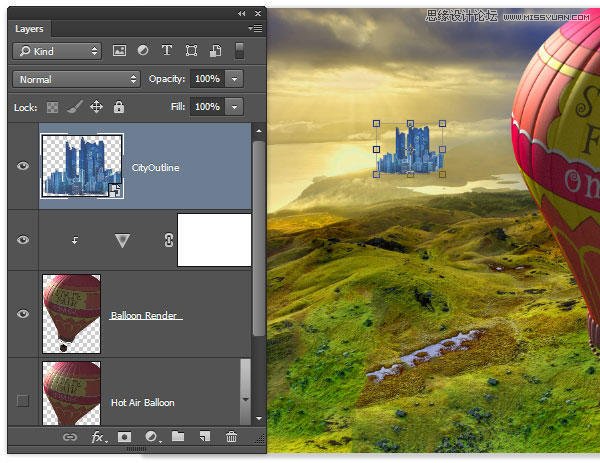Click the CityOutline layer name
Screen dimensions: 600x463
click(155, 168)
